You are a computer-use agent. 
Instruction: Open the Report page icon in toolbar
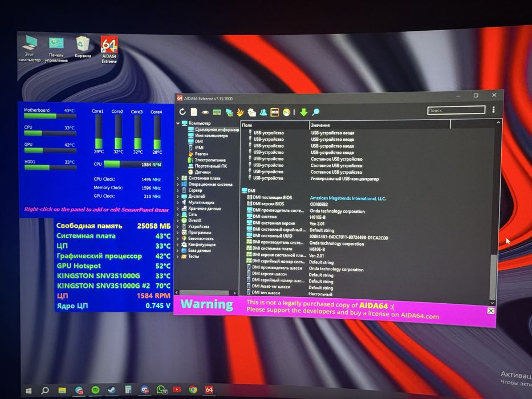[194, 112]
